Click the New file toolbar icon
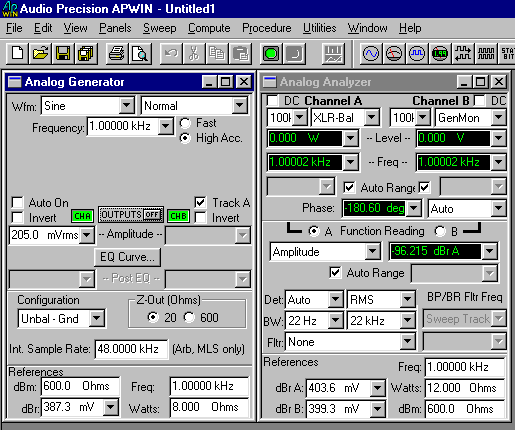 click(17, 53)
